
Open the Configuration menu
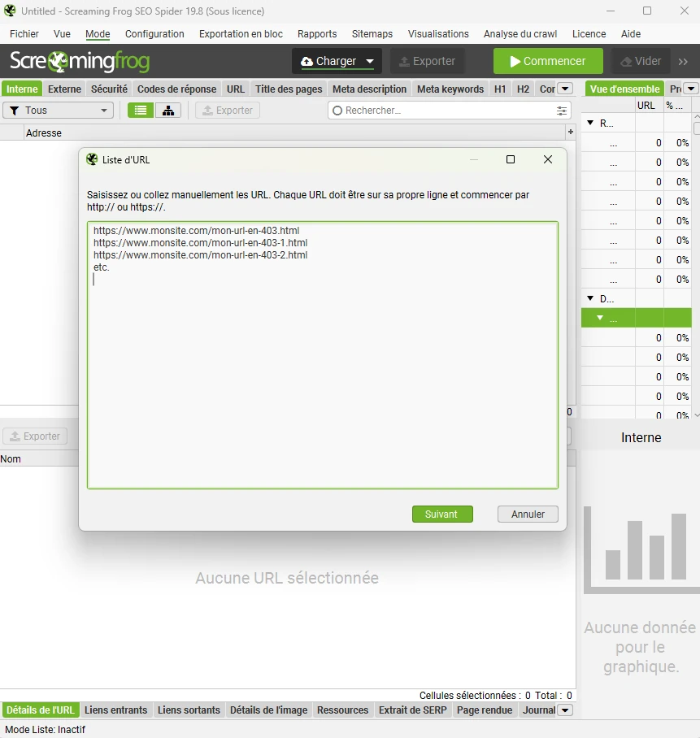154,34
